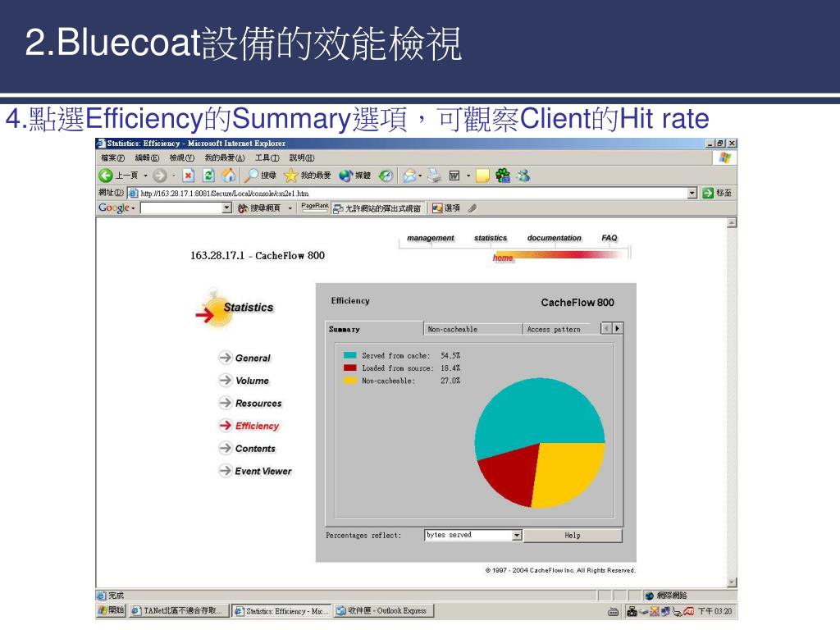The height and width of the screenshot is (630, 840).
Task: Go to the browser Home page icon
Action: (x=229, y=176)
